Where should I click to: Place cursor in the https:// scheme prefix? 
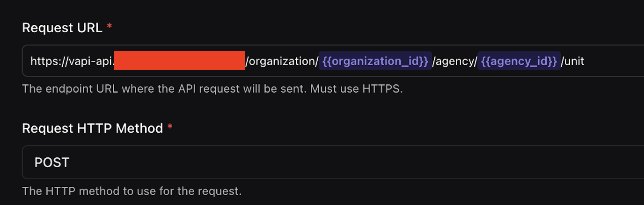47,61
